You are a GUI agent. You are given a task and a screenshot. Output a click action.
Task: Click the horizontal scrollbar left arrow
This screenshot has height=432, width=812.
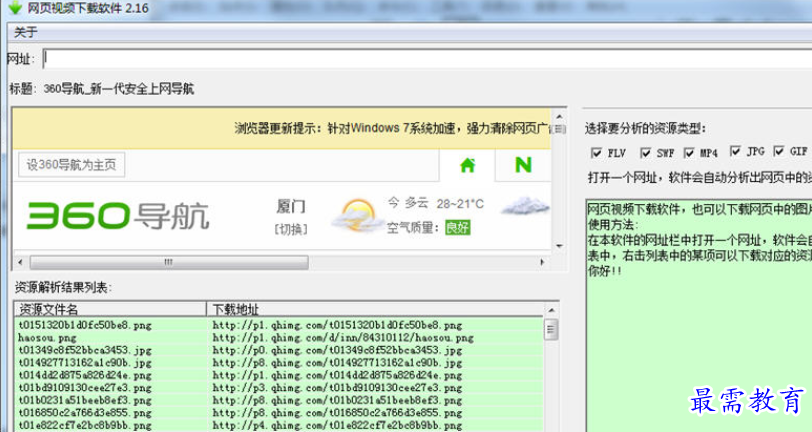click(20, 262)
